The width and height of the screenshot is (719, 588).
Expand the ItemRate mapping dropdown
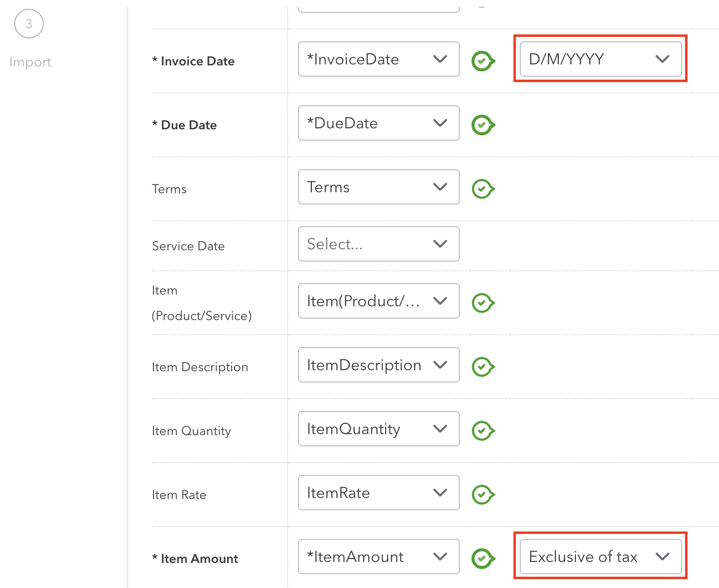pos(378,493)
